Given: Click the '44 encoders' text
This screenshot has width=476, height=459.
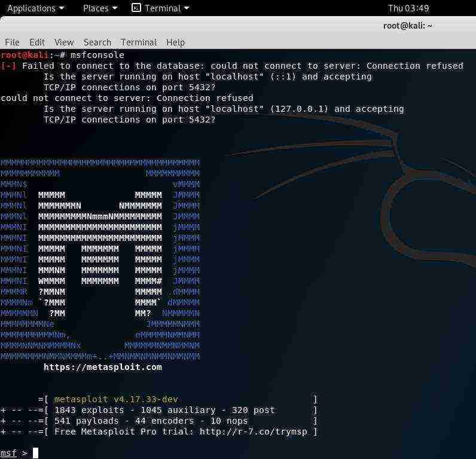Looking at the screenshot, I should point(164,421).
